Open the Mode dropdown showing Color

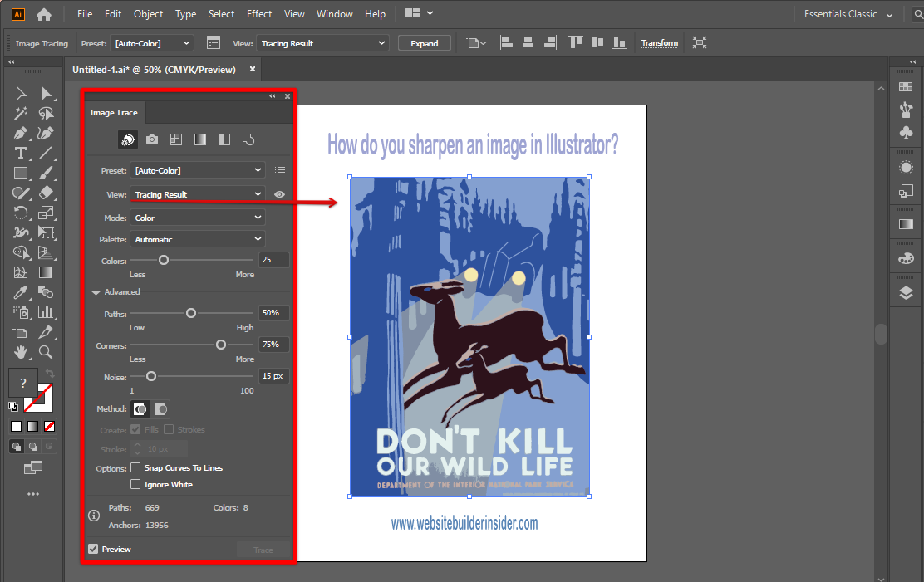[197, 218]
